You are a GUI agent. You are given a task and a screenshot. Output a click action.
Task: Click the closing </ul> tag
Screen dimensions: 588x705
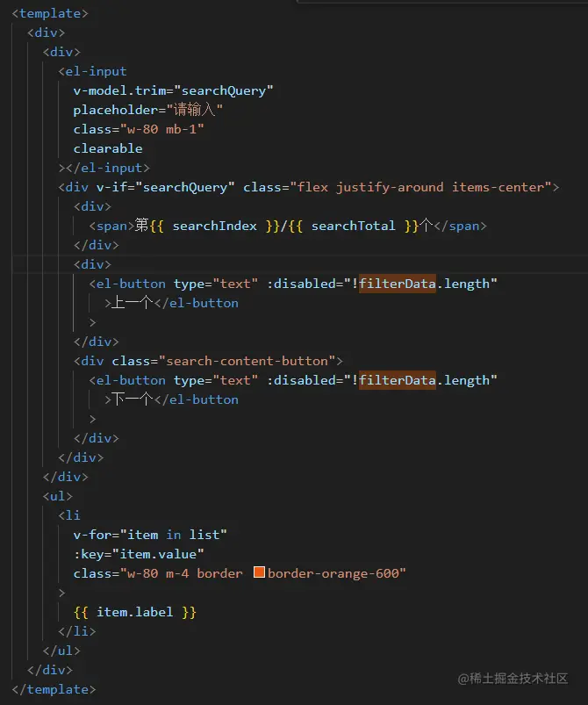pos(61,651)
